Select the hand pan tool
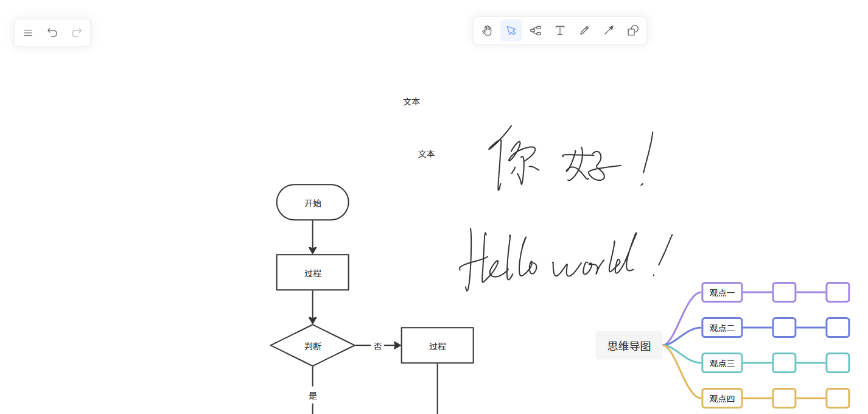 [487, 30]
